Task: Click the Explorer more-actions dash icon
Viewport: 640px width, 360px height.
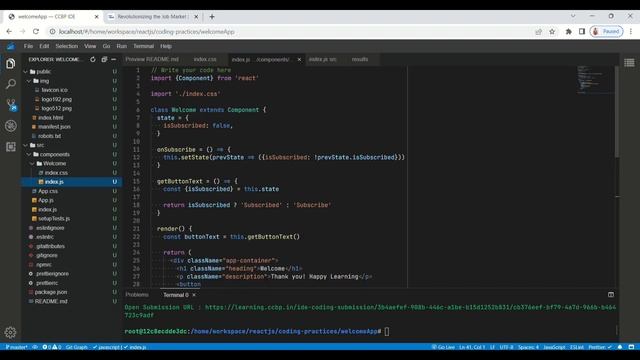Action: point(114,60)
